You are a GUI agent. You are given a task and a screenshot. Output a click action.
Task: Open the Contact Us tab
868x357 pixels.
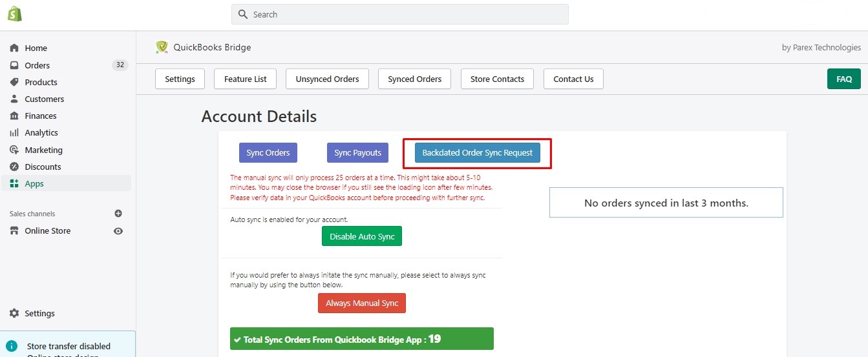point(573,79)
